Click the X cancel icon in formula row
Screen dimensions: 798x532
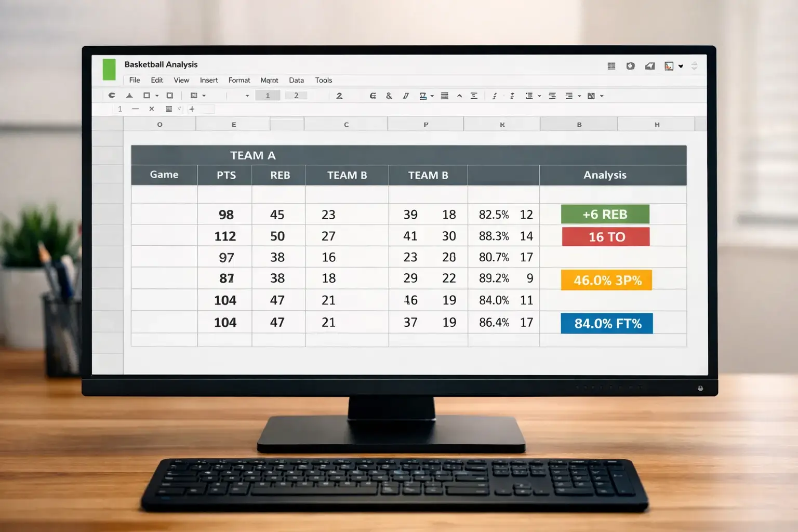[x=152, y=109]
